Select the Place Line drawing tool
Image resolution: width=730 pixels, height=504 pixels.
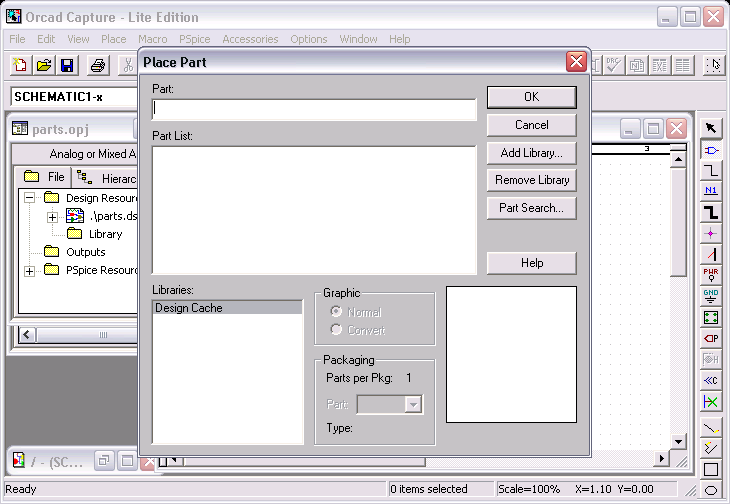710,427
